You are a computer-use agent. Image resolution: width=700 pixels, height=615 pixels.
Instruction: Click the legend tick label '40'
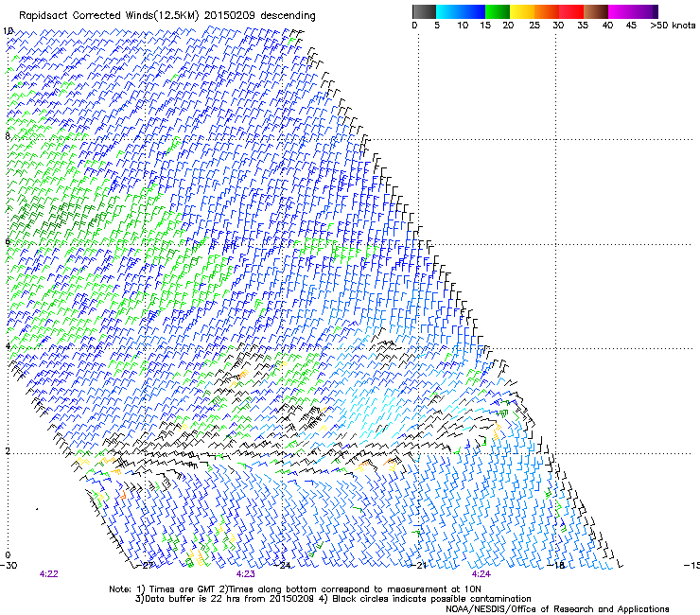point(607,26)
